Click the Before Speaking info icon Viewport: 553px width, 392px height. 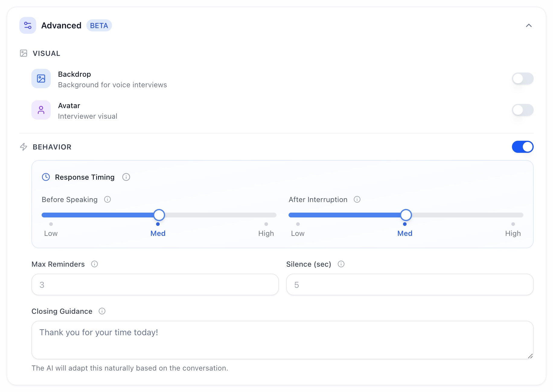(107, 199)
